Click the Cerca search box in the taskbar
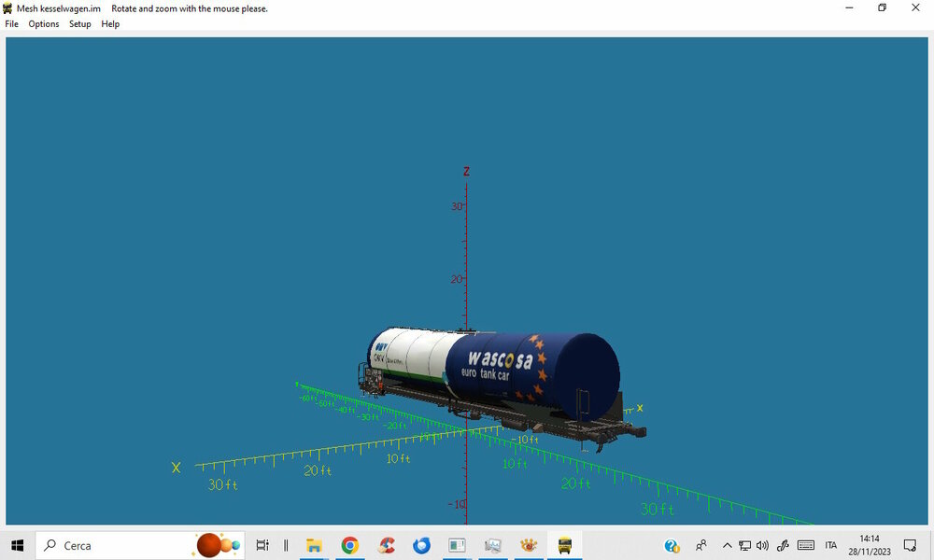This screenshot has width=934, height=560. 140,545
